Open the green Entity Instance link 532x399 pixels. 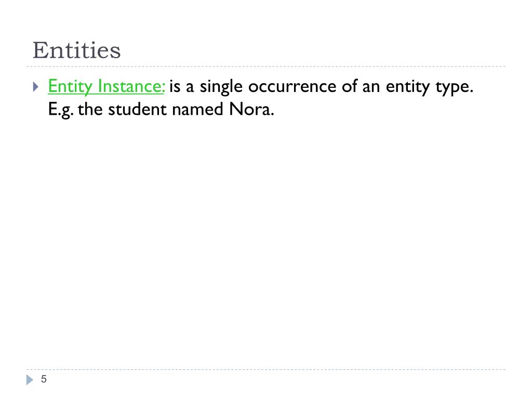106,86
